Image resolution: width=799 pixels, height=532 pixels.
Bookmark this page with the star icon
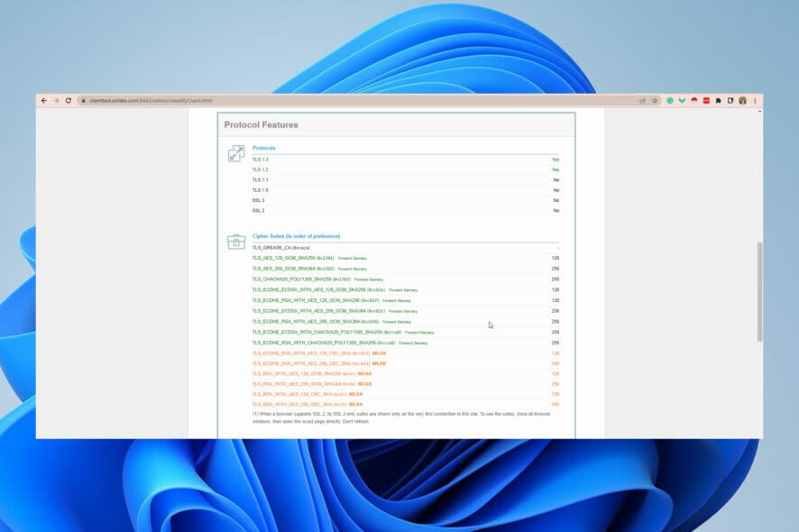point(655,101)
